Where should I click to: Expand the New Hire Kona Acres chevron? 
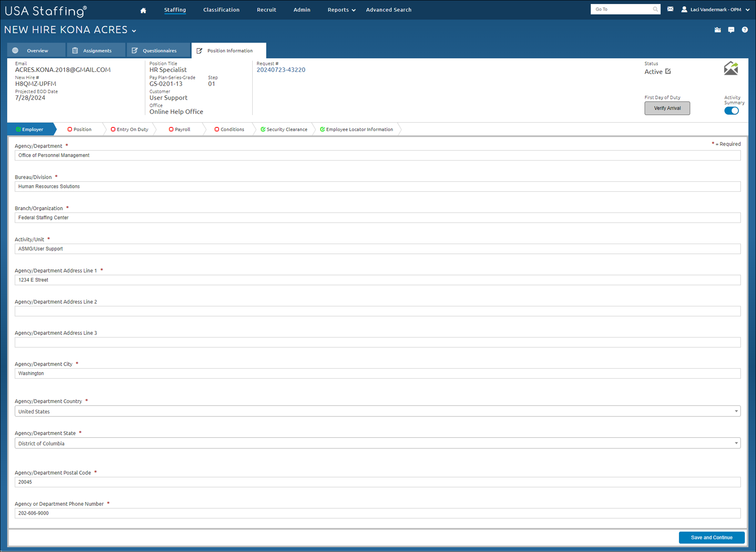tap(134, 31)
